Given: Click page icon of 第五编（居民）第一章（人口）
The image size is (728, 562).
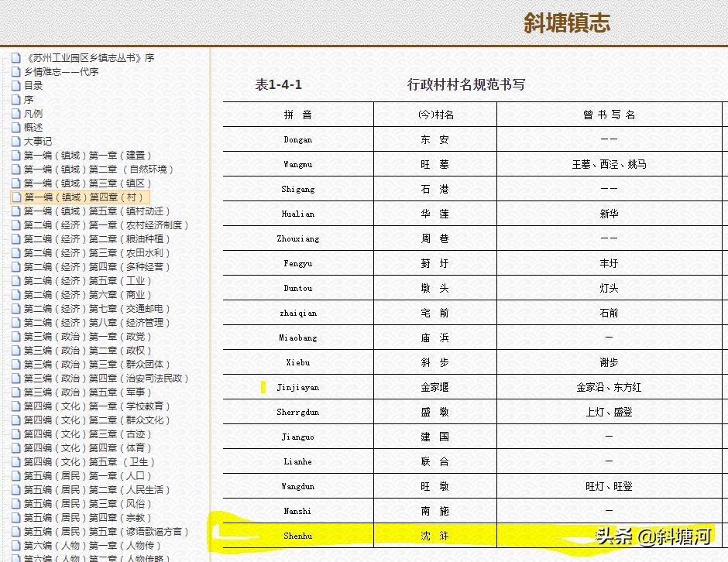Looking at the screenshot, I should click(x=16, y=475).
